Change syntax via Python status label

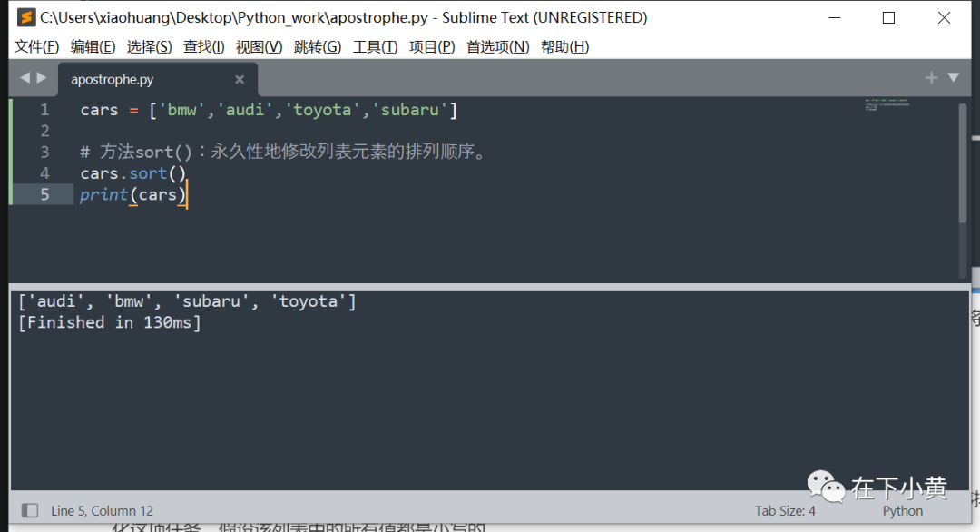pos(903,511)
